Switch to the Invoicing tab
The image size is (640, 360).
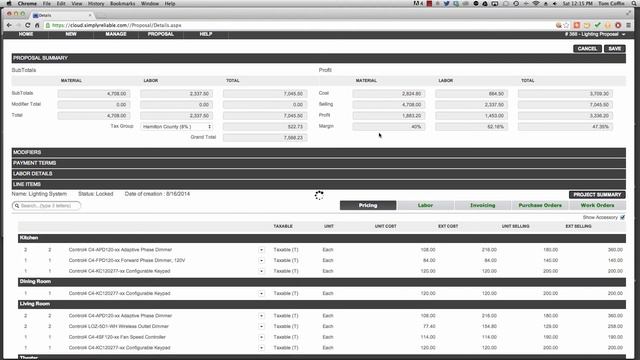(x=482, y=205)
